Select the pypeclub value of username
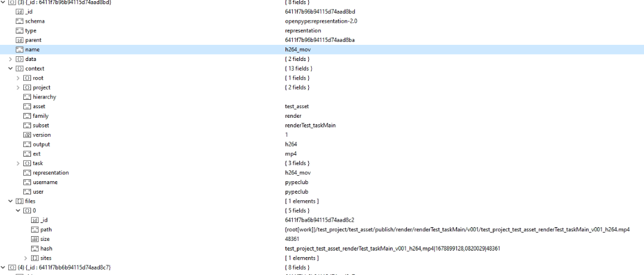The height and width of the screenshot is (275, 644). (296, 182)
